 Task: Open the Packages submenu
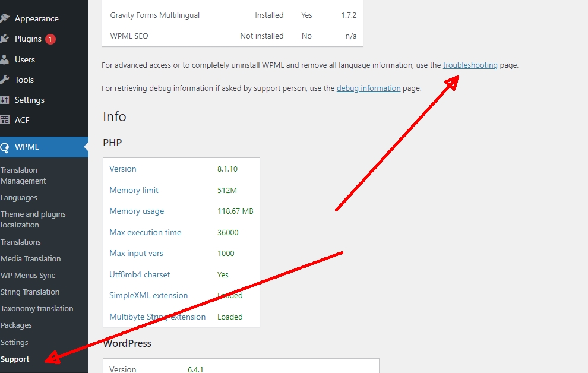click(x=16, y=325)
